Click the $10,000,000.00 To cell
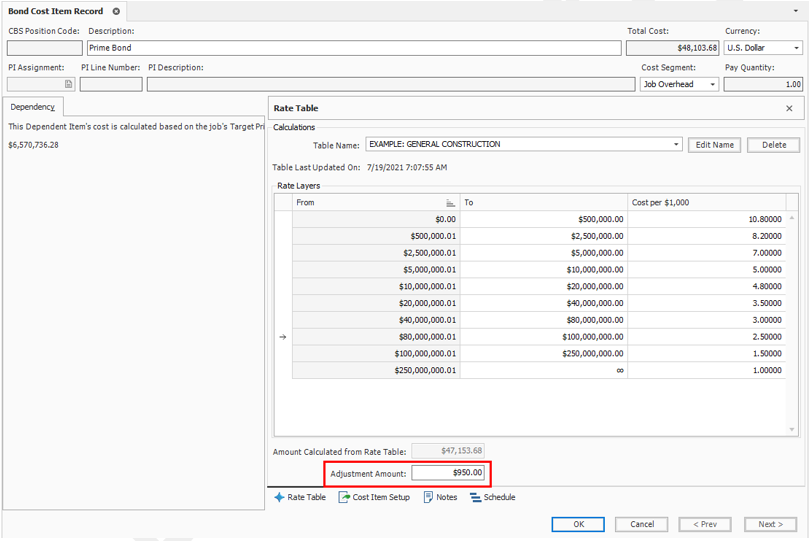 (x=544, y=270)
